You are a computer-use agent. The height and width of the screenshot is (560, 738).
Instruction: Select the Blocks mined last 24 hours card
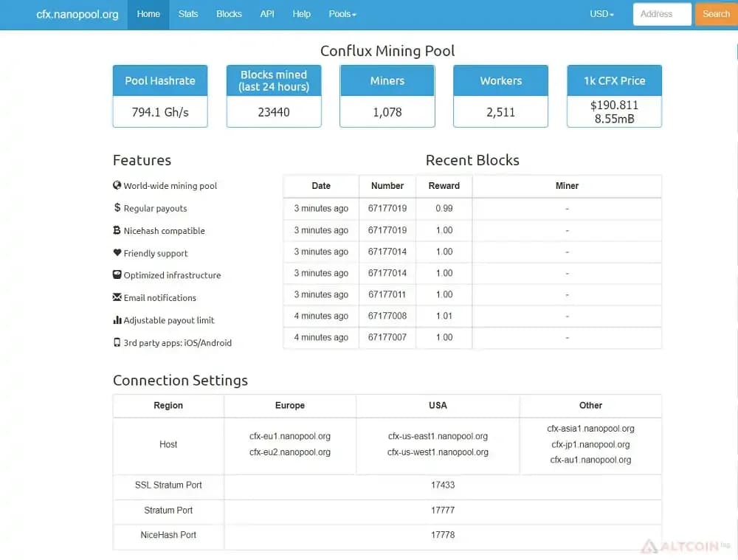[274, 96]
